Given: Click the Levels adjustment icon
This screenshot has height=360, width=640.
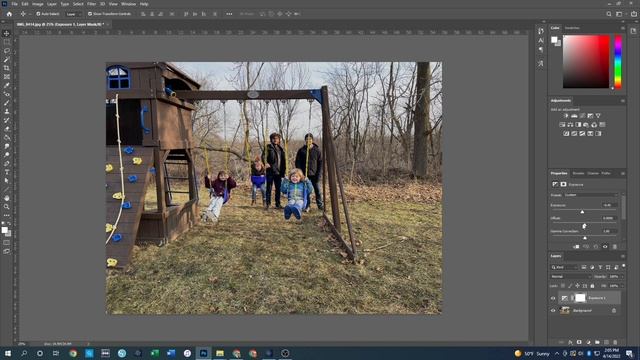Looking at the screenshot, I should 574,116.
